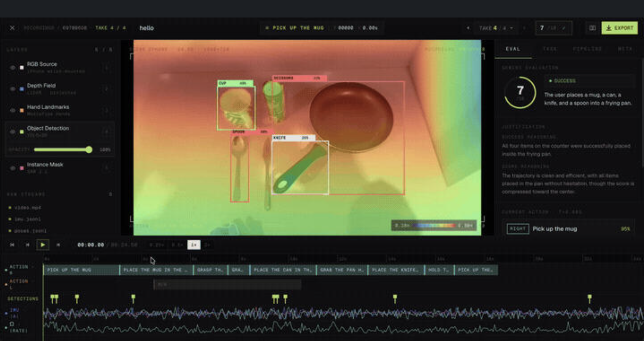Adjust the Object Detection opacity slider handle

(89, 150)
